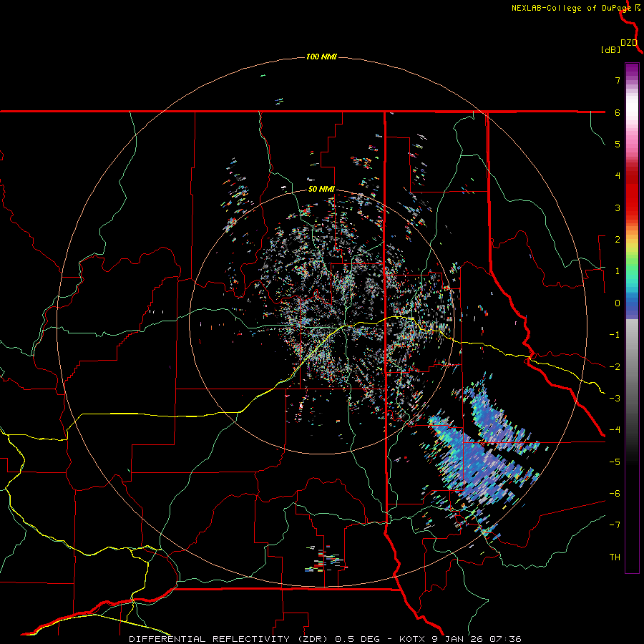Click the 100 NMI range ring label
The image size is (644, 644).
point(321,57)
